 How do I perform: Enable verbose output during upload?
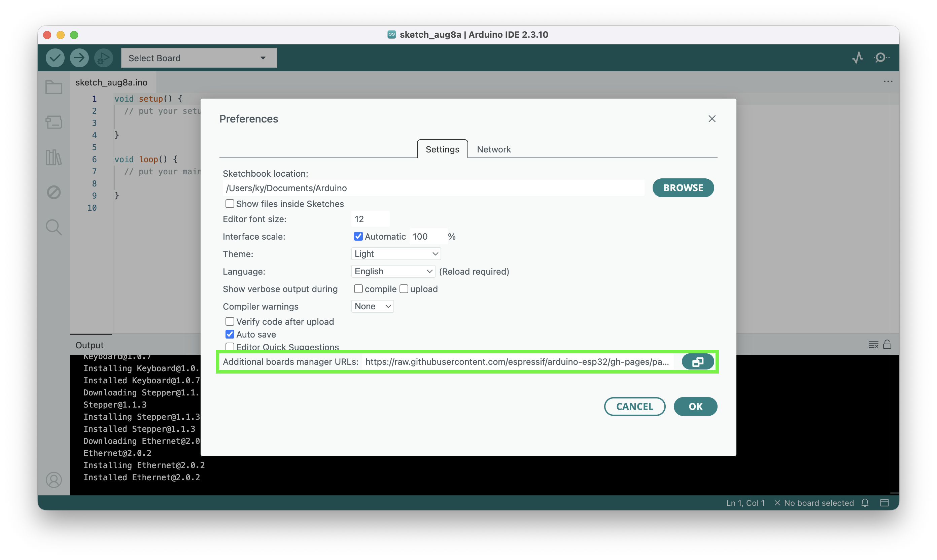(x=404, y=289)
